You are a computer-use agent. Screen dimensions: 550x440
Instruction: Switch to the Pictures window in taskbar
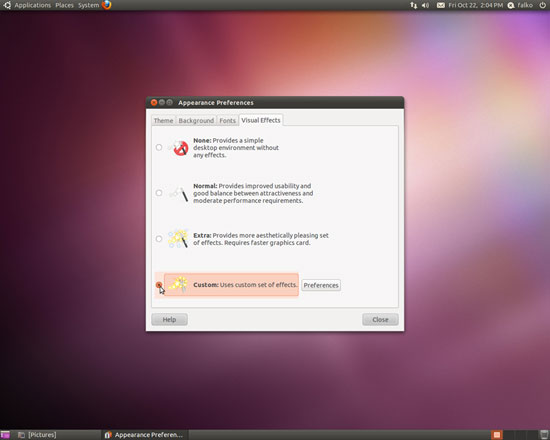37,435
